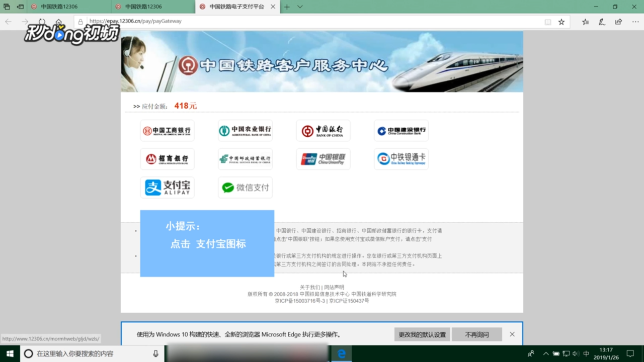This screenshot has height=362, width=644.
Task: Select the China Construction Bank 中国建设银行 logo
Action: (401, 131)
